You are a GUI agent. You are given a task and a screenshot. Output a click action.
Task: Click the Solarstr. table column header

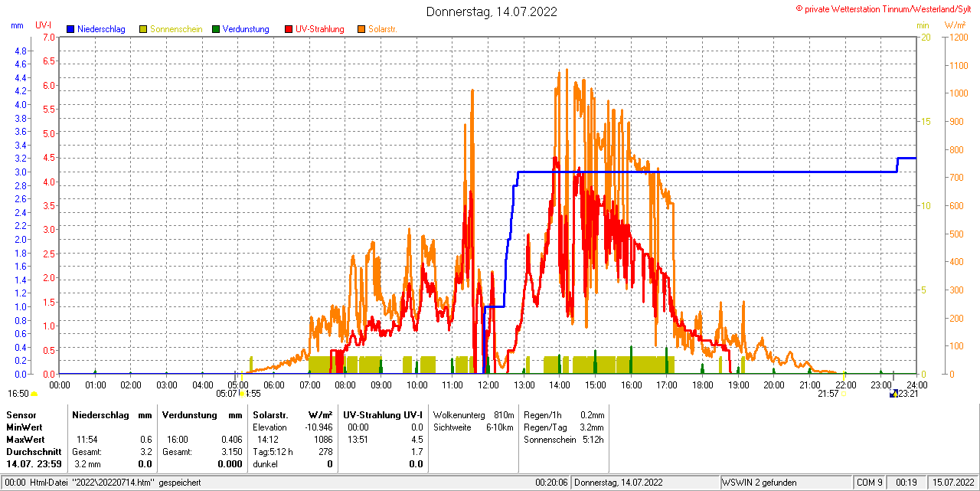(269, 414)
